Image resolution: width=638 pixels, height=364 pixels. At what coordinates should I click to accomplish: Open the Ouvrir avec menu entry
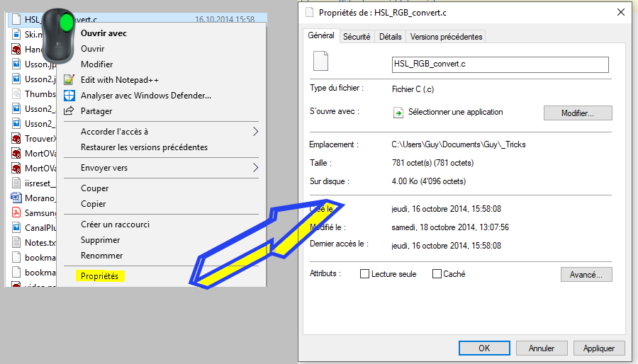[103, 33]
